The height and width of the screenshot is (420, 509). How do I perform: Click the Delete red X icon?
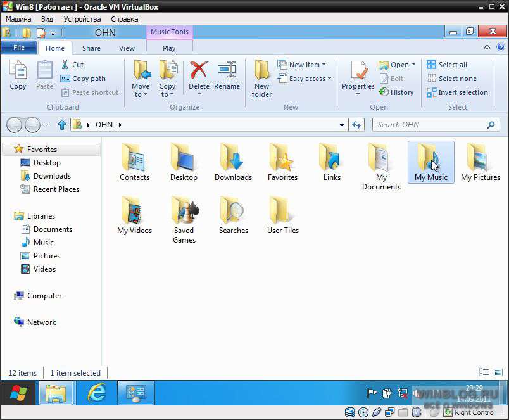coord(199,70)
